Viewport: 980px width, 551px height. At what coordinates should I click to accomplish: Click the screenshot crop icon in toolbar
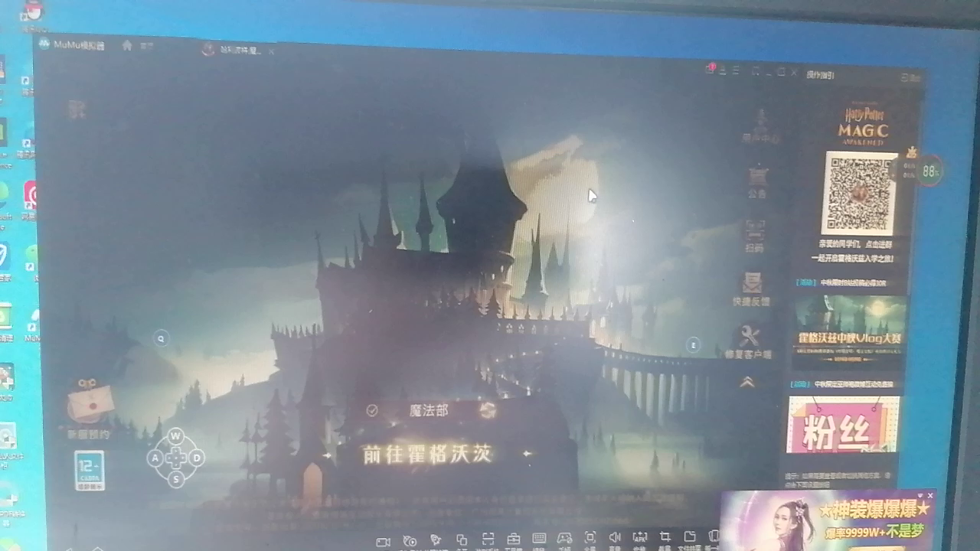[x=665, y=538]
